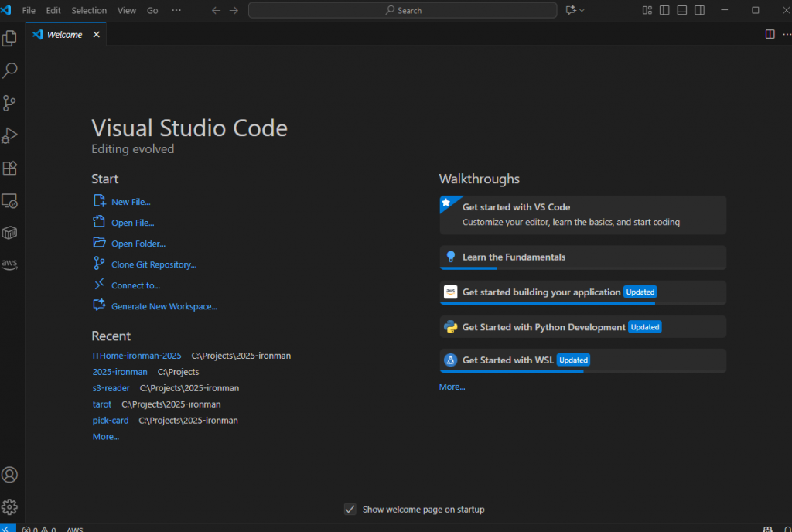Open the Run and Debug view
Viewport: 792px width, 532px height.
coord(10,136)
